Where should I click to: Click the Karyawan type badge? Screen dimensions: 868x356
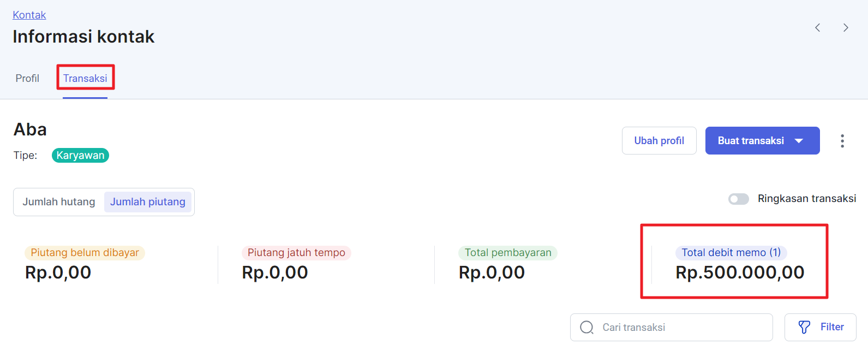[x=80, y=156]
